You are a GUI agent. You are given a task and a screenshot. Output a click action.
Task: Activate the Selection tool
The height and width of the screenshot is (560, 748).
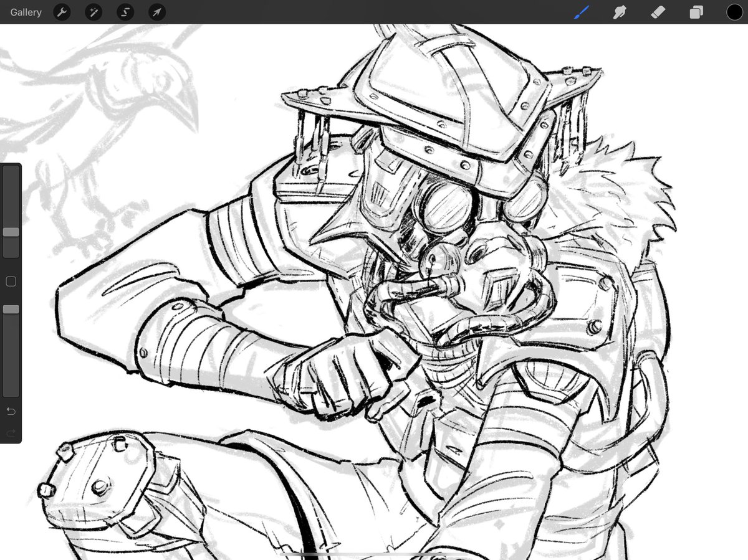click(125, 12)
